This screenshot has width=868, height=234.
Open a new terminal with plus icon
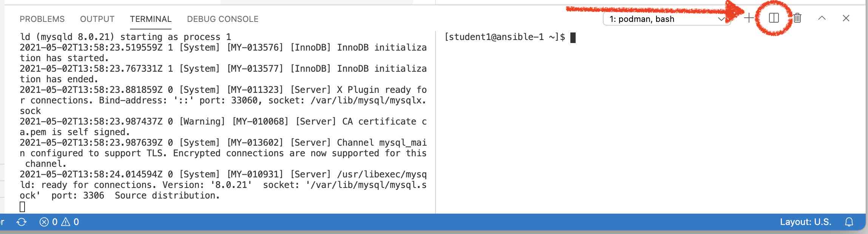[748, 18]
